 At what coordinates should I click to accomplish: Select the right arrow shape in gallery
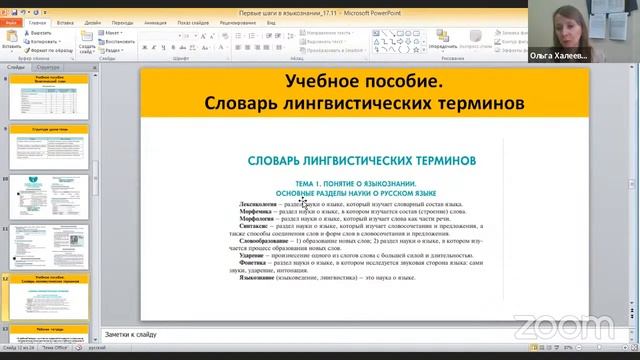(400, 42)
